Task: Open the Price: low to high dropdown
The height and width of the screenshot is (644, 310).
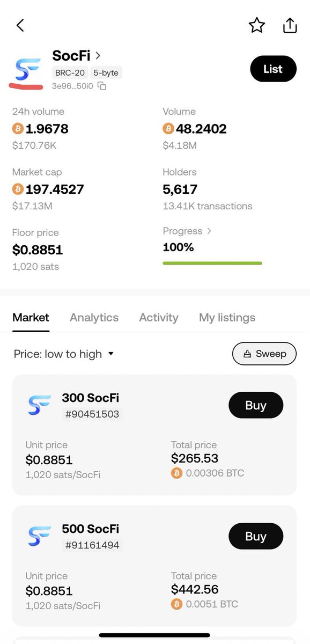Action: pyautogui.click(x=64, y=354)
